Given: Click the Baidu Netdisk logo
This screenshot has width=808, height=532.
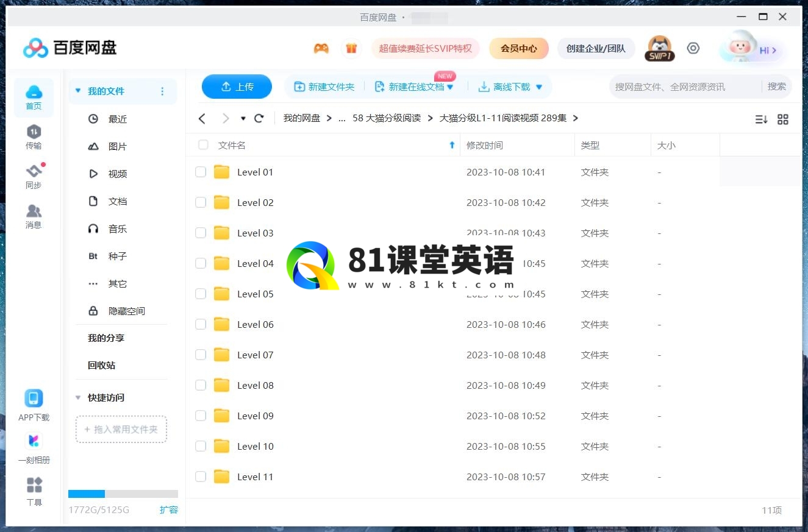Looking at the screenshot, I should (70, 48).
